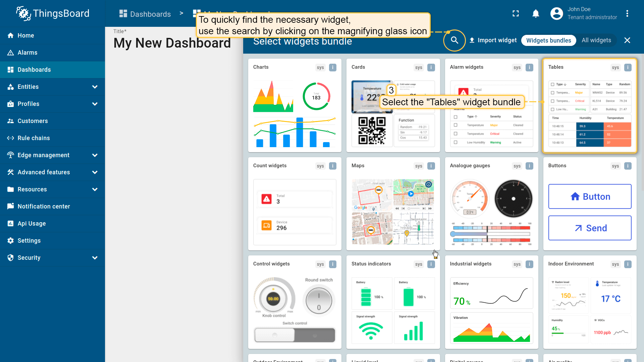Select the Tables widget bundle
Image resolution: width=644 pixels, height=362 pixels.
[x=590, y=106]
